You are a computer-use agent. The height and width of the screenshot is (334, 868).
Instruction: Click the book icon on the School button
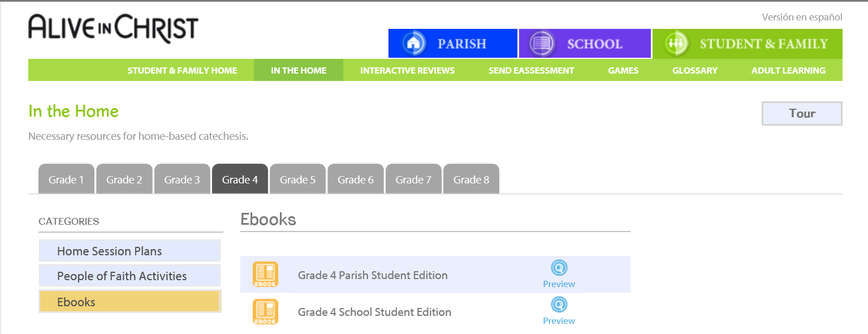point(542,44)
